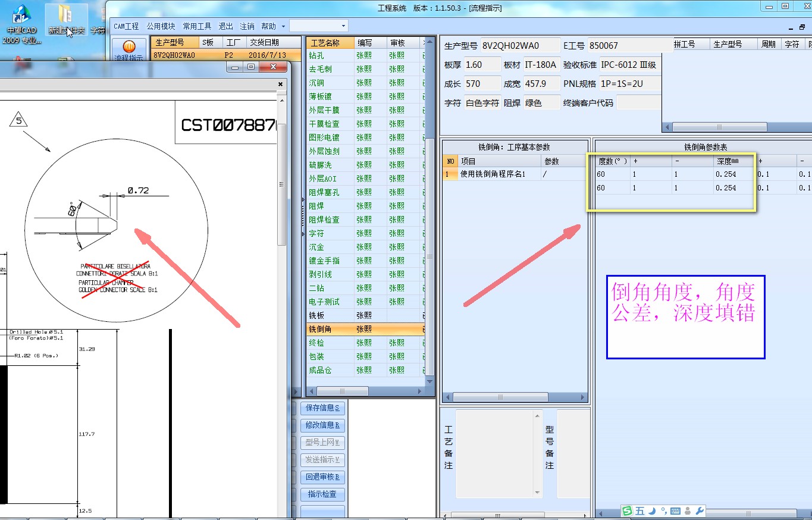The image size is (812, 520).
Task: Select the 沉铜 process row
Action: pos(365,82)
